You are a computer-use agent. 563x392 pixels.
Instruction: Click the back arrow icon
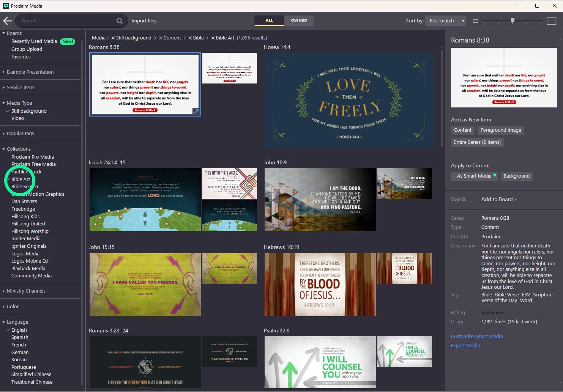tap(8, 21)
